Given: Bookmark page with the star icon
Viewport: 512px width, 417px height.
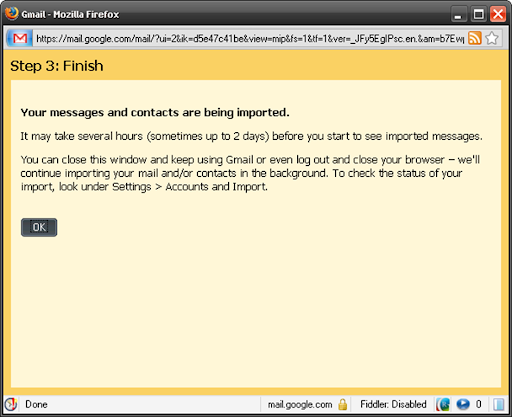Looking at the screenshot, I should point(492,38).
